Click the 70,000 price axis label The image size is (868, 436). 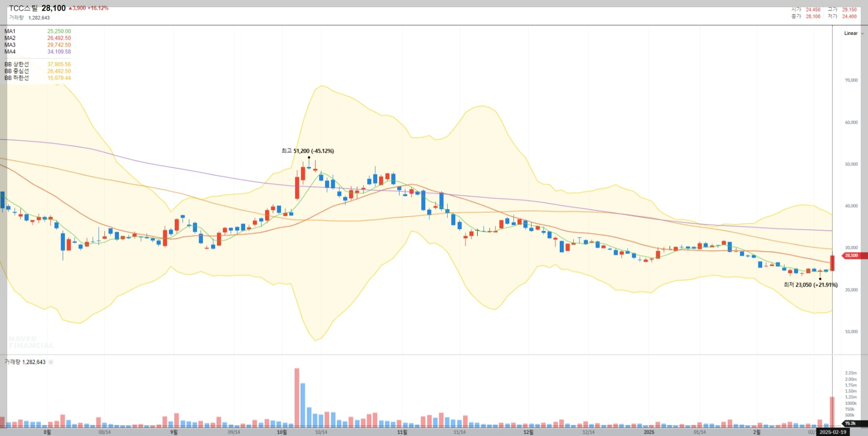click(851, 81)
